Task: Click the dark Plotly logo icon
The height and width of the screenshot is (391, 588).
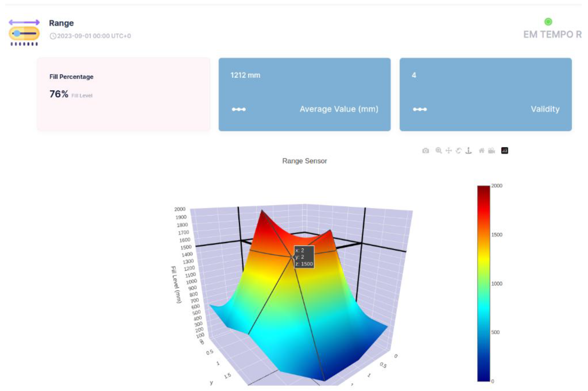Action: (504, 151)
